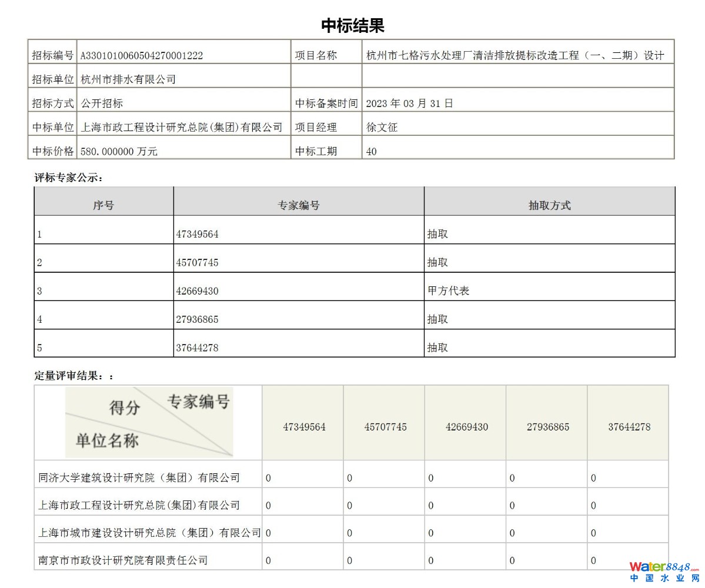
Task: Click the project name 杭州市七格污水处理厂 cell
Action: [515, 56]
